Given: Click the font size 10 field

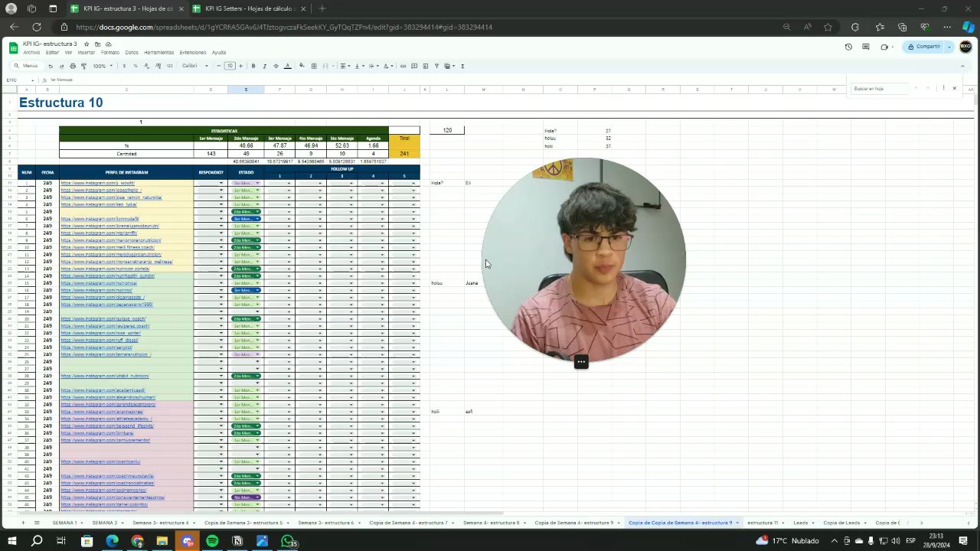Looking at the screenshot, I should tap(230, 66).
